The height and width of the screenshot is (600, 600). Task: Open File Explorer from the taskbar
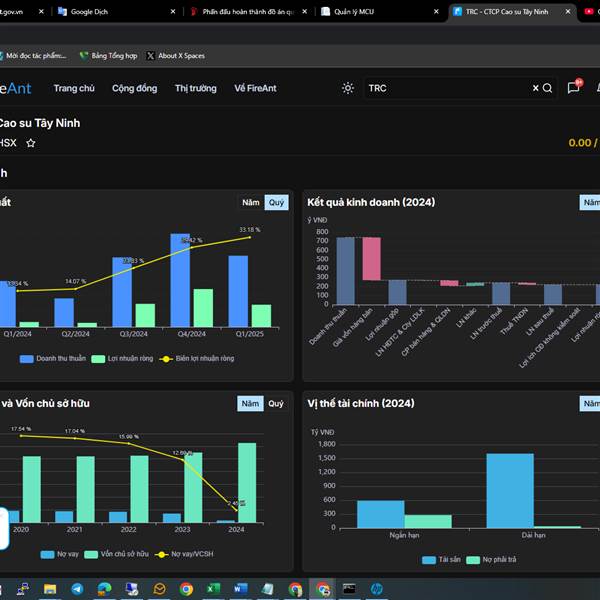[x=50, y=589]
